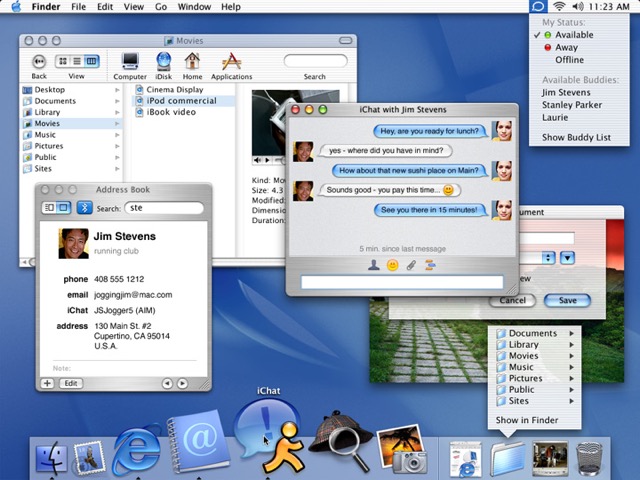Click the Save button in the dialog
Screen dimensions: 640x480
coord(567,300)
